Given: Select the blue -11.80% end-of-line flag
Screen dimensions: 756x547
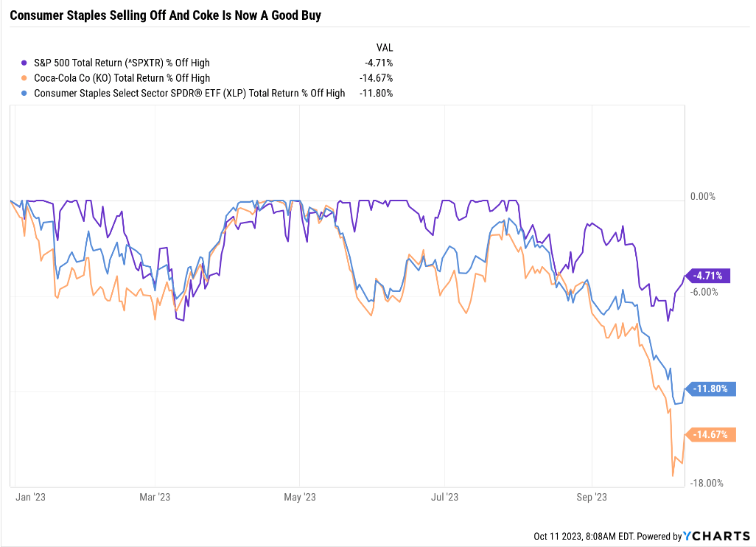Looking at the screenshot, I should [x=710, y=389].
